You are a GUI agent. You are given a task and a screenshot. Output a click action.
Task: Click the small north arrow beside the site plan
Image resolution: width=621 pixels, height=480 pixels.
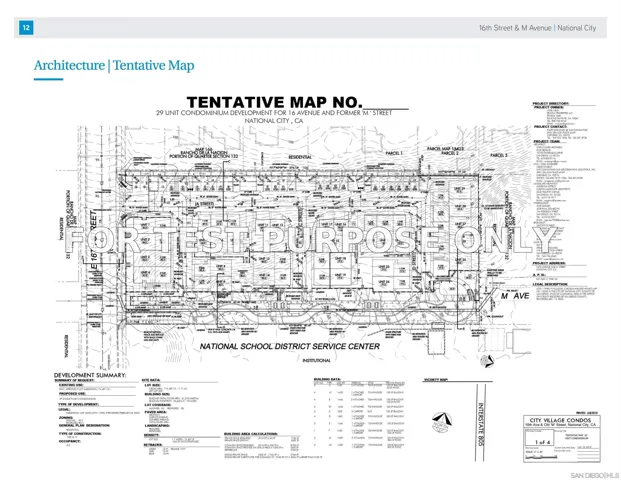pos(487,360)
